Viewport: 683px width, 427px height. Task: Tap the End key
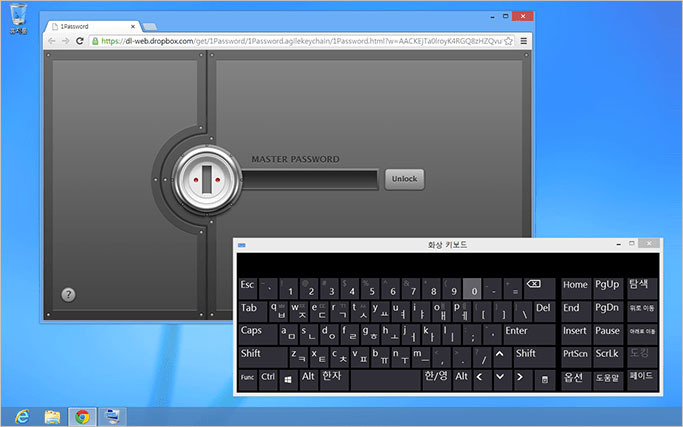tap(576, 312)
